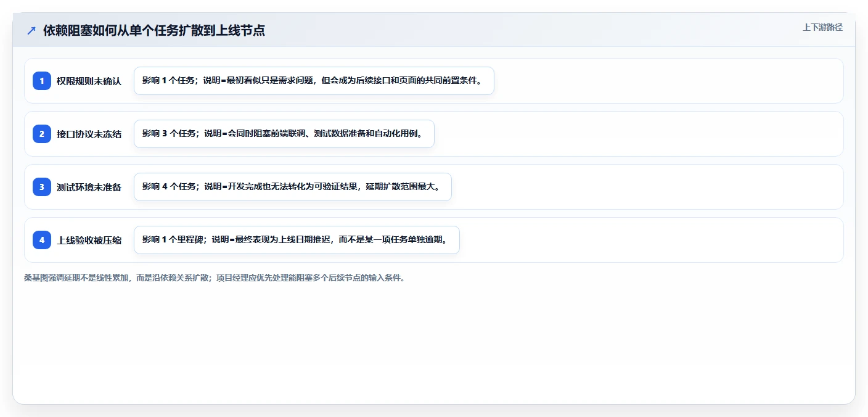
Task: Click the title 依赖阻塞如何从单个任务扩散到上线节点
Action: click(154, 30)
